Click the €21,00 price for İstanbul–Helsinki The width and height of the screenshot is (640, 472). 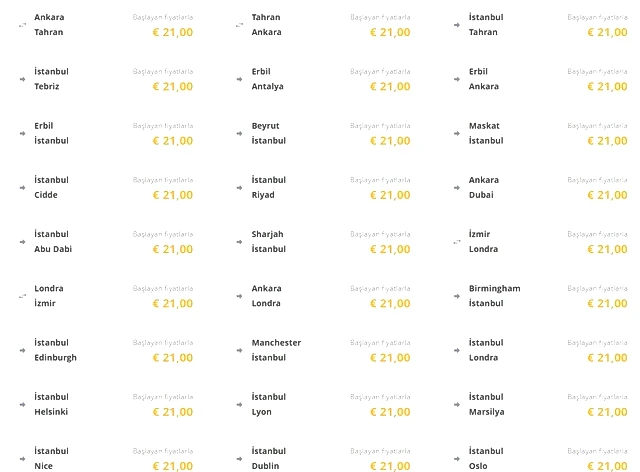pyautogui.click(x=173, y=412)
